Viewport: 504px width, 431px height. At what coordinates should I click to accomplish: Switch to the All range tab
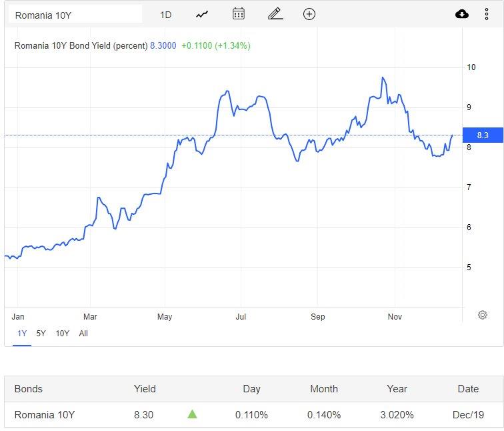83,333
